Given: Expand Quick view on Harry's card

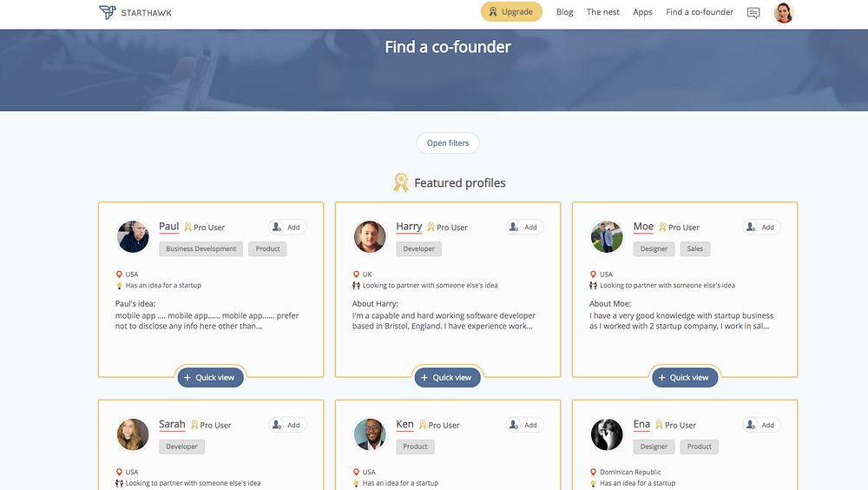Looking at the screenshot, I should tap(448, 377).
